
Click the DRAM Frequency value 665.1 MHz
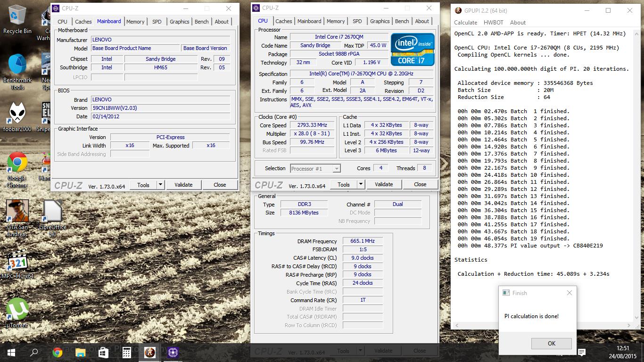click(x=363, y=241)
